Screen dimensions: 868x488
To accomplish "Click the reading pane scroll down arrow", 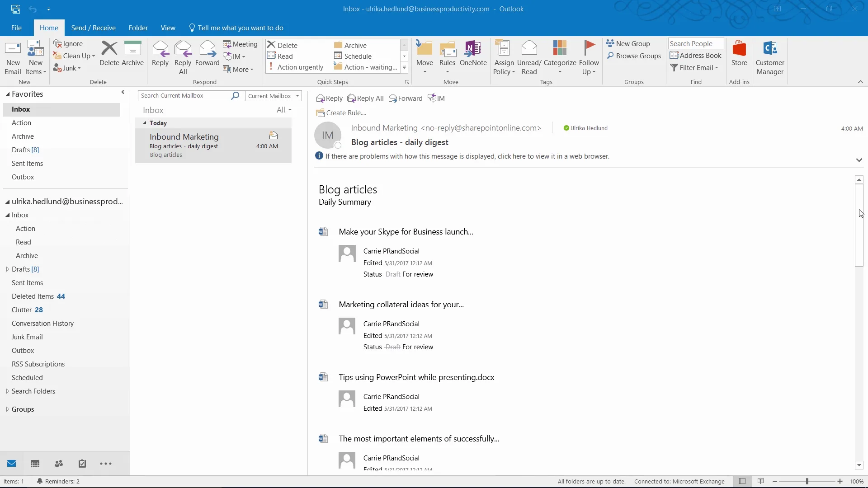I will pyautogui.click(x=859, y=465).
